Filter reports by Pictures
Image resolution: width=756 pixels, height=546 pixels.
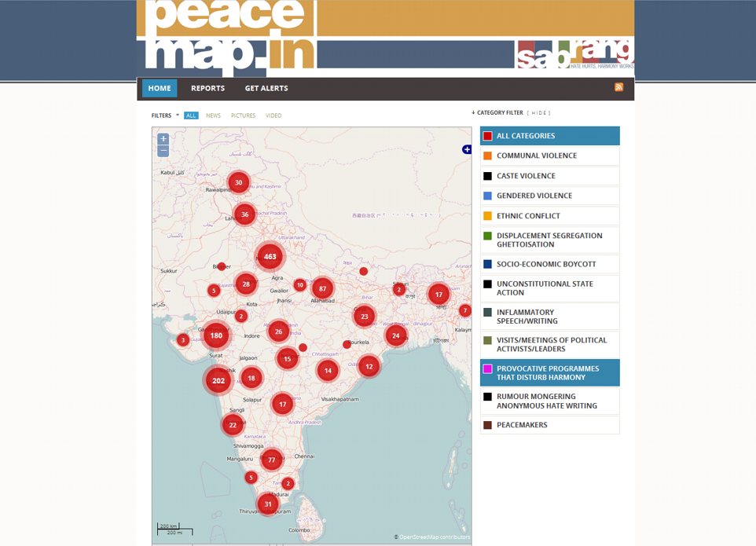[x=243, y=115]
